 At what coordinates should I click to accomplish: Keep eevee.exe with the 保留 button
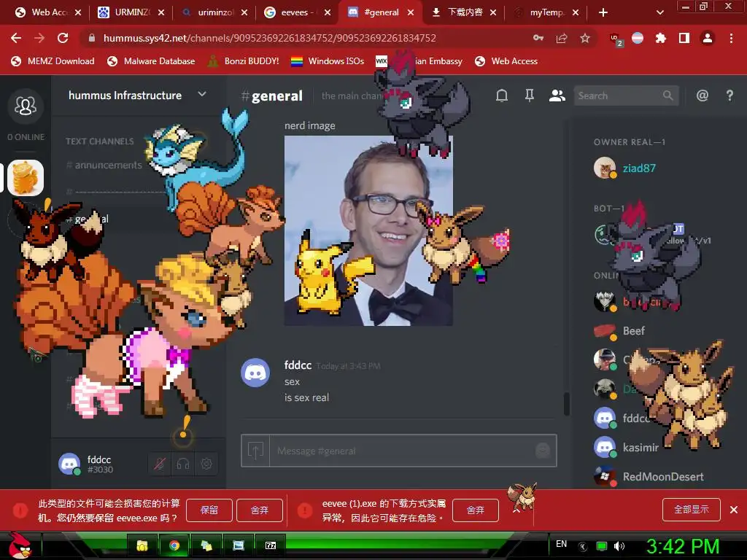point(209,510)
